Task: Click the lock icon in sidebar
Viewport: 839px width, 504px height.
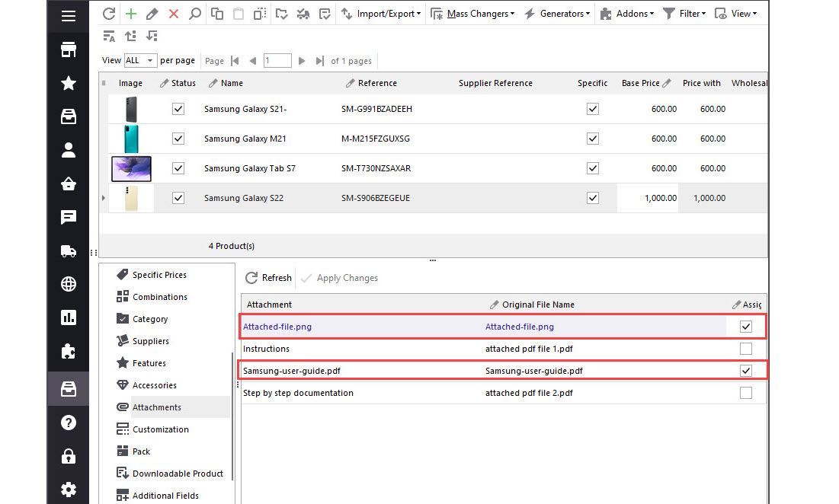Action: [69, 456]
